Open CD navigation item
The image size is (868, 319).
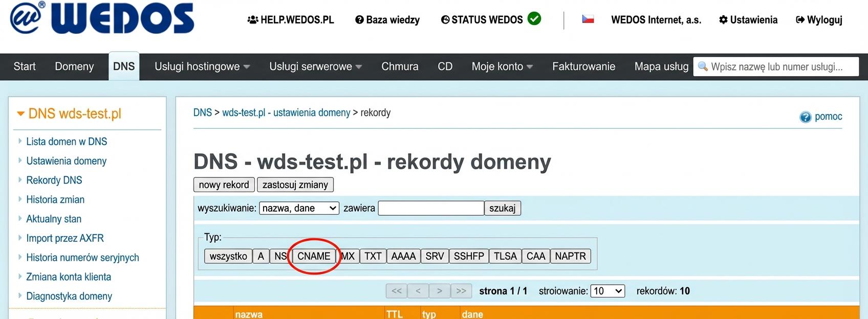(x=445, y=66)
